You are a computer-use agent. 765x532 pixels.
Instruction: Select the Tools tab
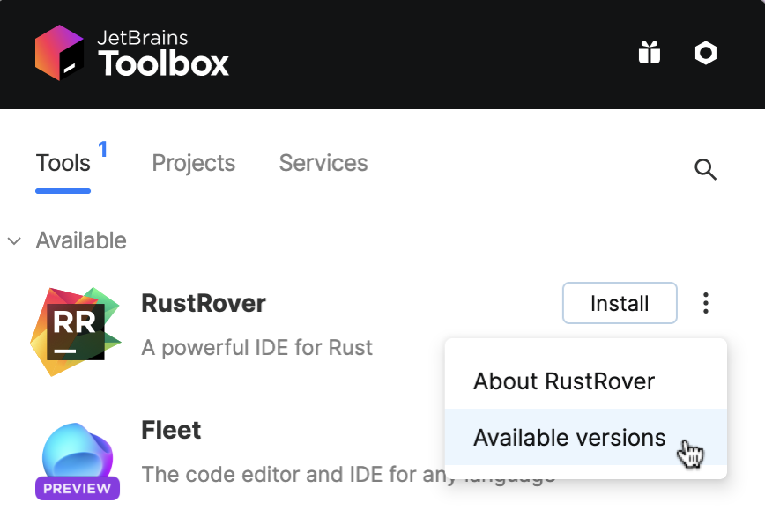point(63,163)
